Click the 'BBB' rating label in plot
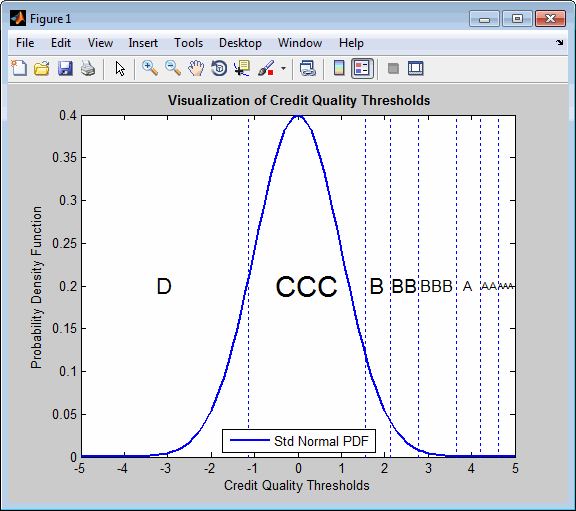 point(436,286)
